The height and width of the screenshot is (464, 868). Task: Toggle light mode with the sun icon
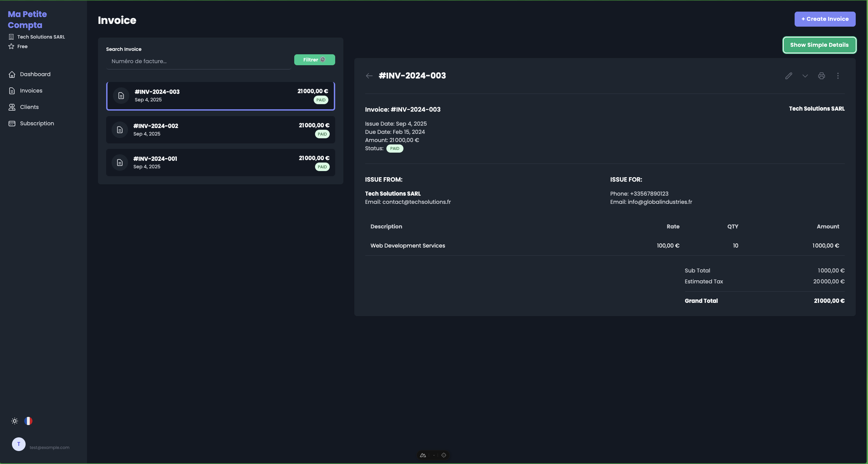tap(15, 421)
